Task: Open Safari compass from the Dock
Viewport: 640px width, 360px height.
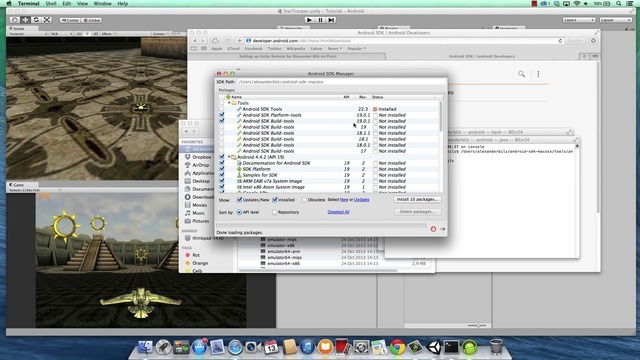Action: [x=235, y=347]
